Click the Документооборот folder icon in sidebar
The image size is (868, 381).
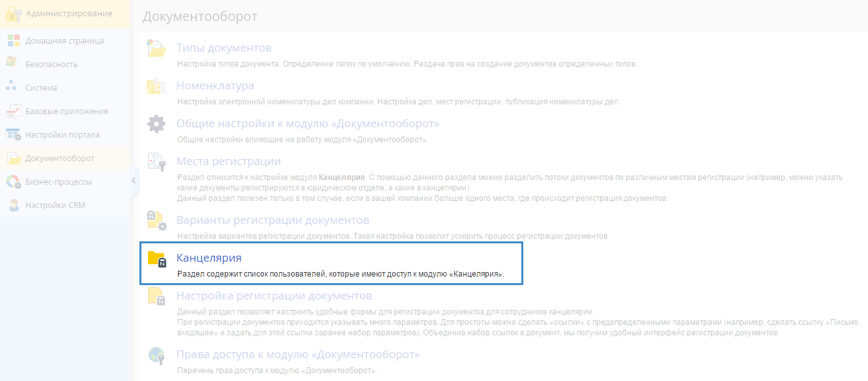pyautogui.click(x=14, y=159)
